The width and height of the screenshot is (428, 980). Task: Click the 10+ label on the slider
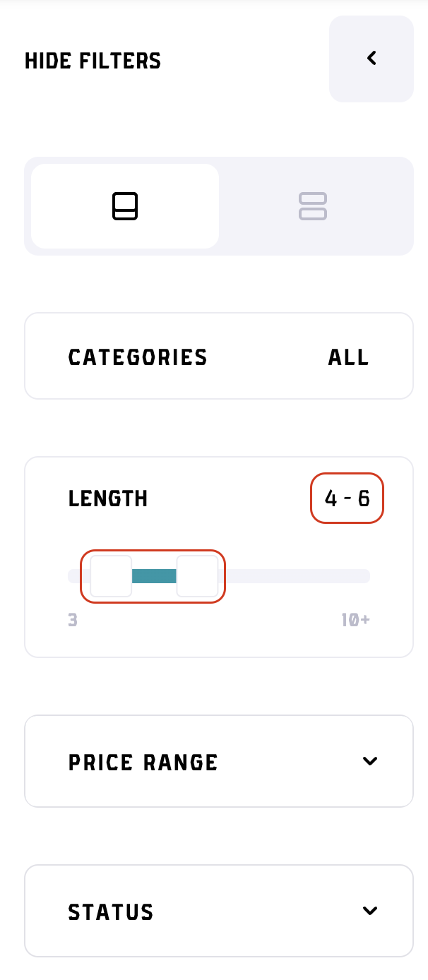(355, 619)
